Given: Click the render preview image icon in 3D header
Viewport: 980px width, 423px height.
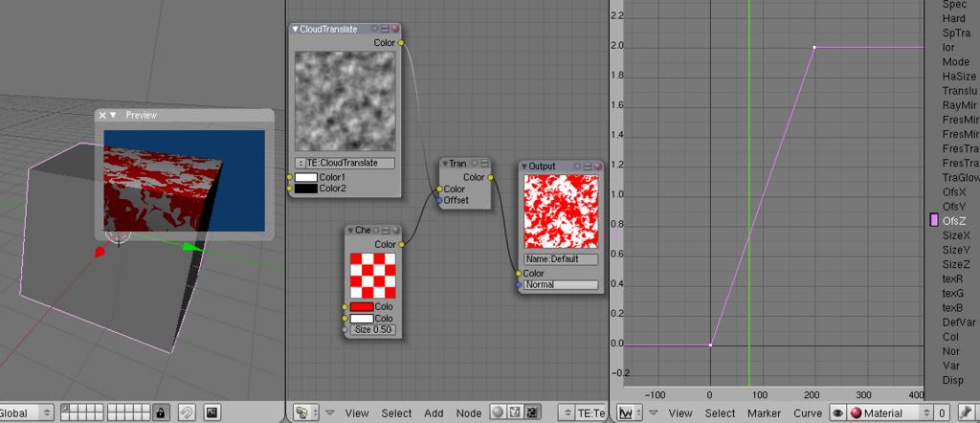Looking at the screenshot, I should click(x=212, y=412).
